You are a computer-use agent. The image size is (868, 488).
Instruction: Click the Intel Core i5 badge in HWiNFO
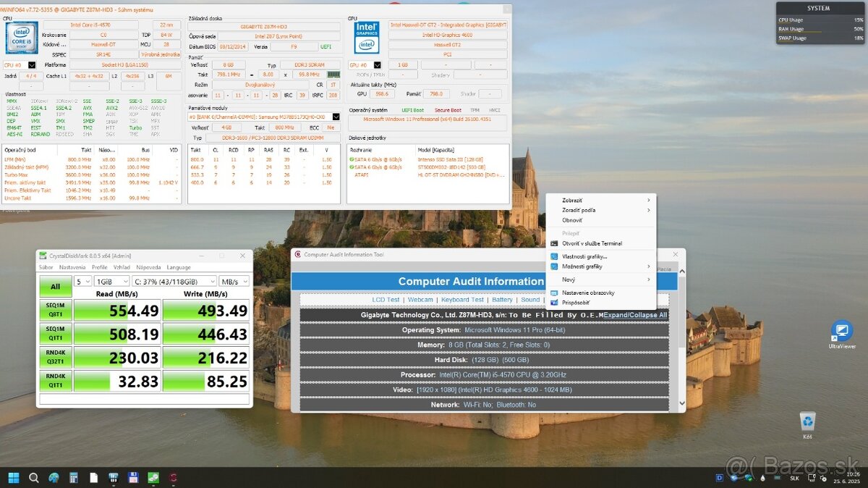point(22,38)
